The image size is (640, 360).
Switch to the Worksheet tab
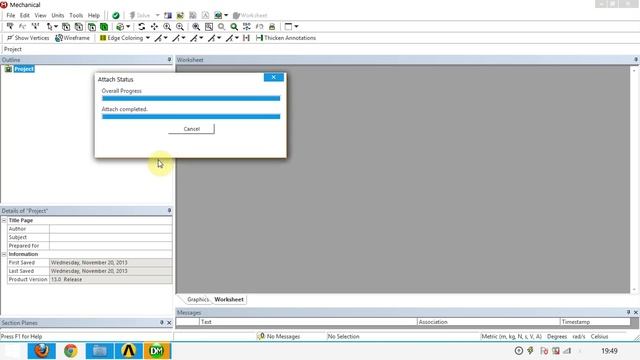click(229, 300)
